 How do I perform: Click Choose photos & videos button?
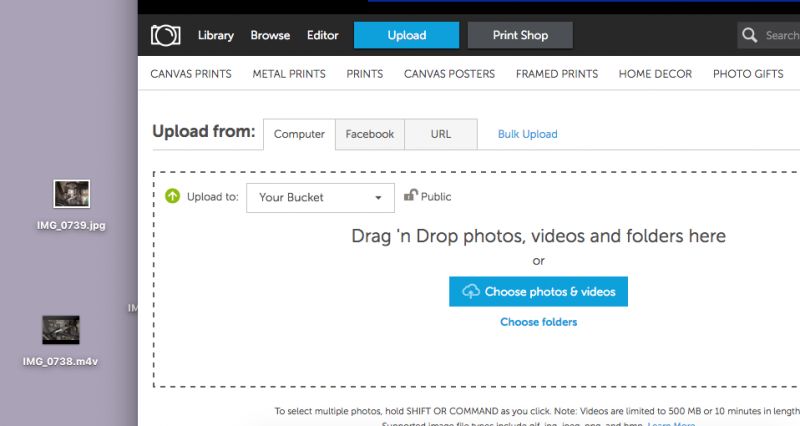click(x=538, y=291)
